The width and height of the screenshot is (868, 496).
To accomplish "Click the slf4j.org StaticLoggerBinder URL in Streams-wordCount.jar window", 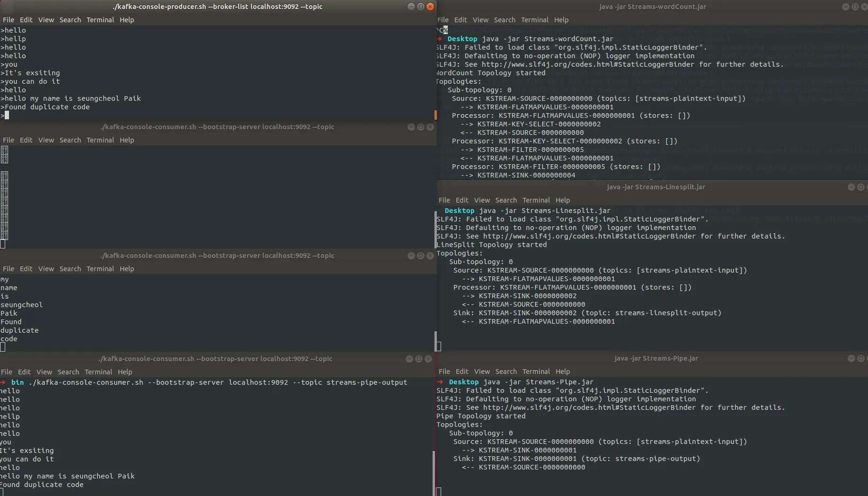I will [x=588, y=64].
